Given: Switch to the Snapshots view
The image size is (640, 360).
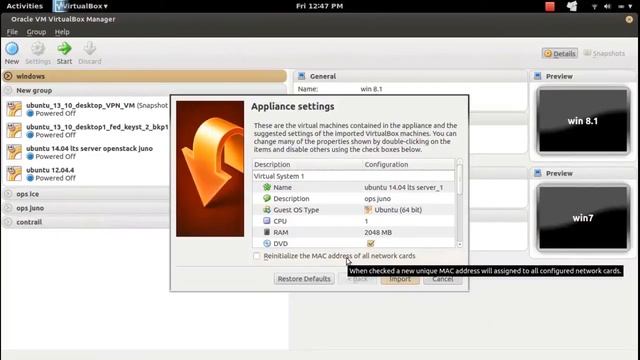Looking at the screenshot, I should pyautogui.click(x=604, y=53).
